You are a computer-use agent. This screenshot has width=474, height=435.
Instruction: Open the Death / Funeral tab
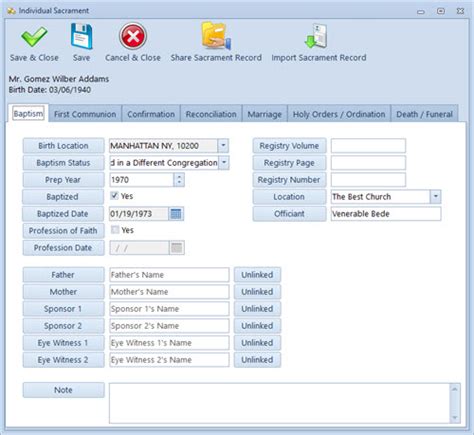424,114
